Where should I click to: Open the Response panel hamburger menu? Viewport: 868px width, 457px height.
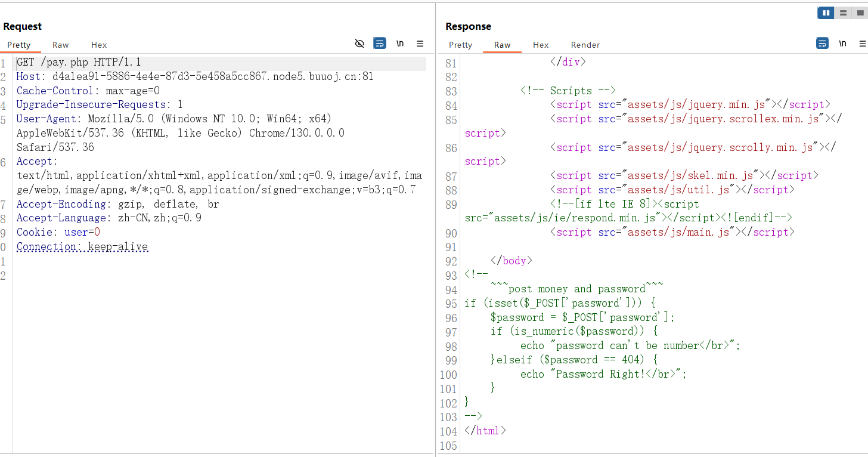click(x=862, y=44)
